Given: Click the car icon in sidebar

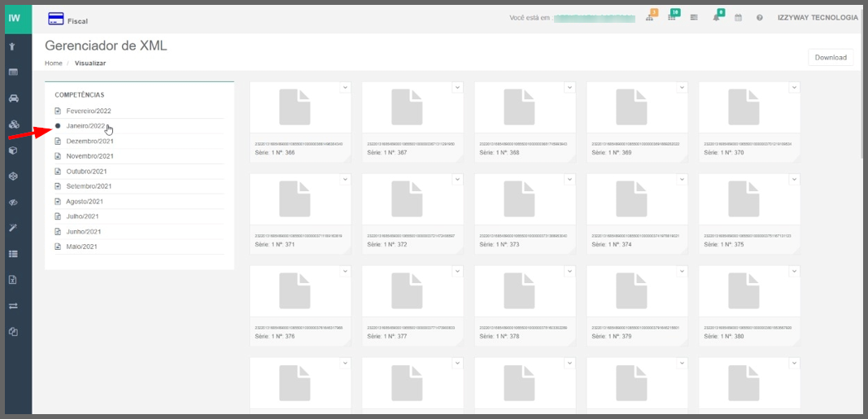Looking at the screenshot, I should 13,98.
